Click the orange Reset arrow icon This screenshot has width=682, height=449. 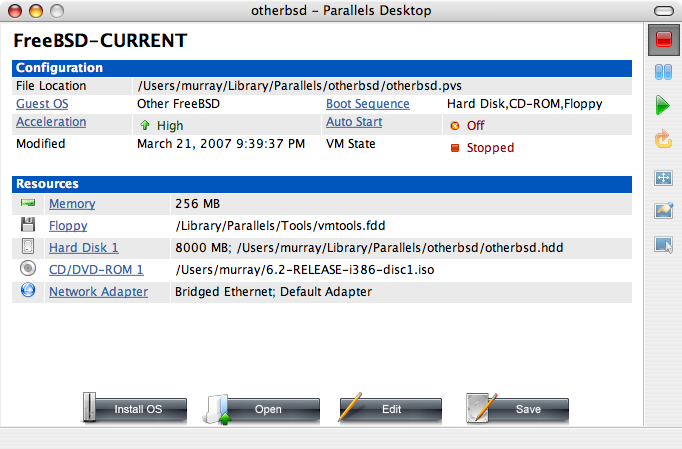662,139
